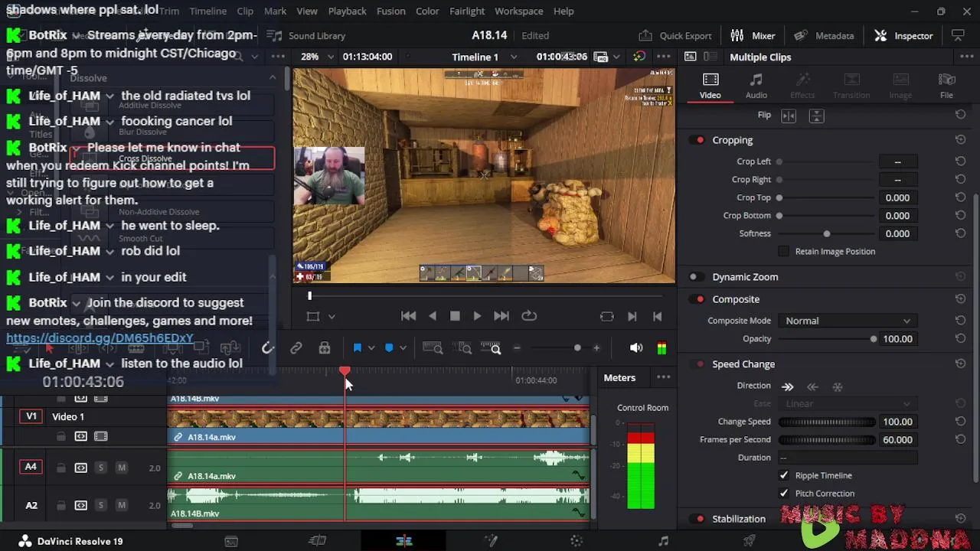Solo track A2 with S button

[100, 506]
